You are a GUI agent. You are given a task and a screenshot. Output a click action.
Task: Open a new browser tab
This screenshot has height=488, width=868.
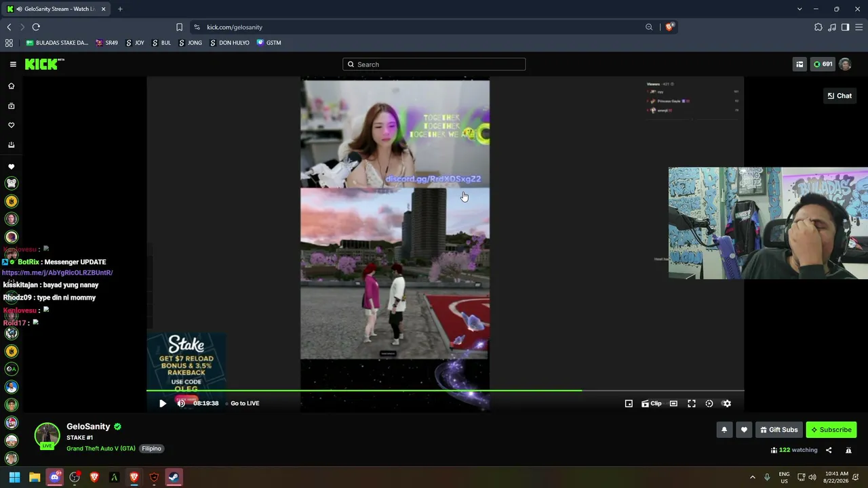click(120, 9)
